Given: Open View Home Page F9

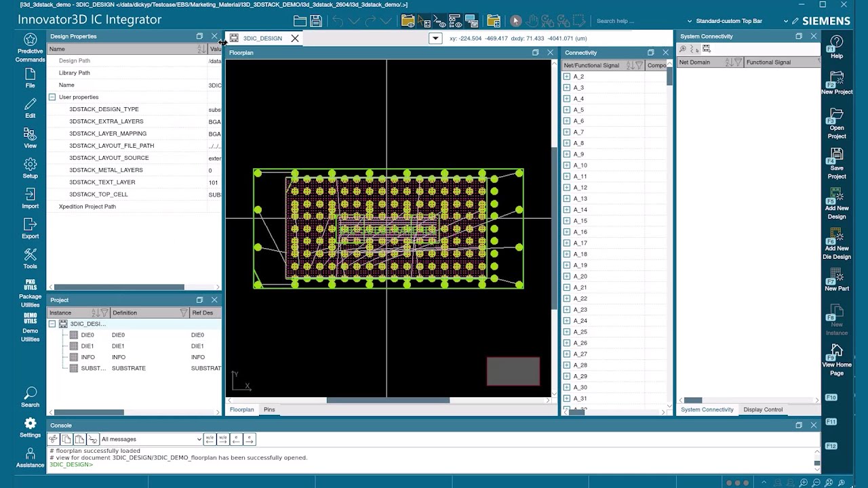Looking at the screenshot, I should click(x=837, y=360).
